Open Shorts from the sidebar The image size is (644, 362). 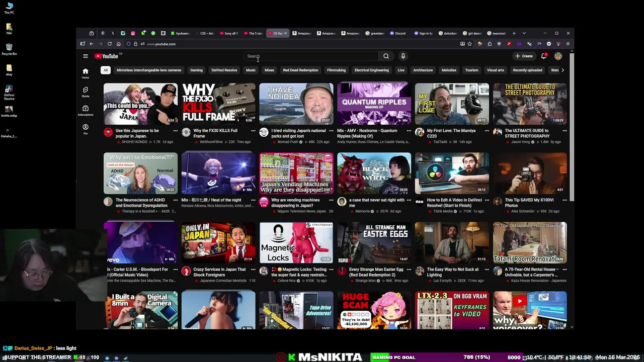86,92
